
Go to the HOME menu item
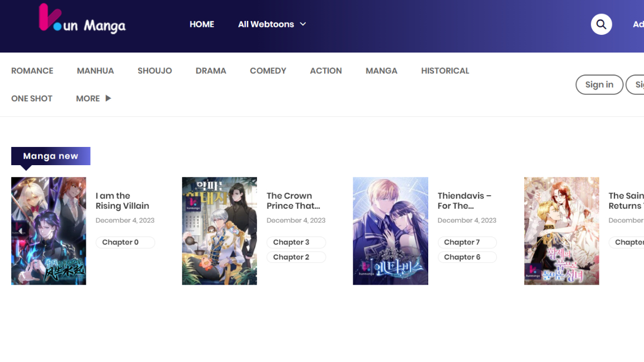tap(202, 24)
